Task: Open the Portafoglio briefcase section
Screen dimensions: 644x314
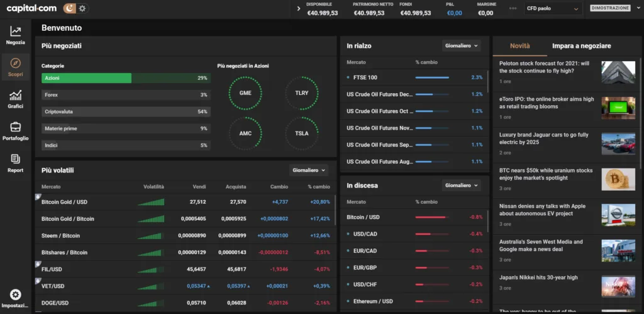Action: pos(15,131)
